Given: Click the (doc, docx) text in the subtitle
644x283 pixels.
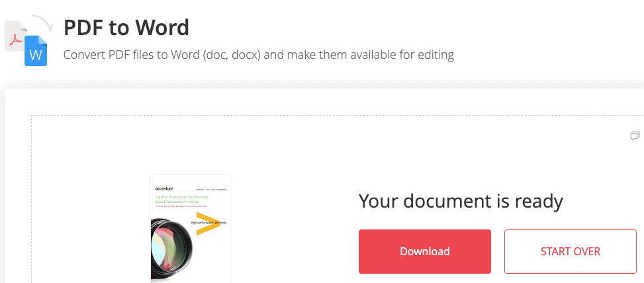Looking at the screenshot, I should click(x=231, y=55).
